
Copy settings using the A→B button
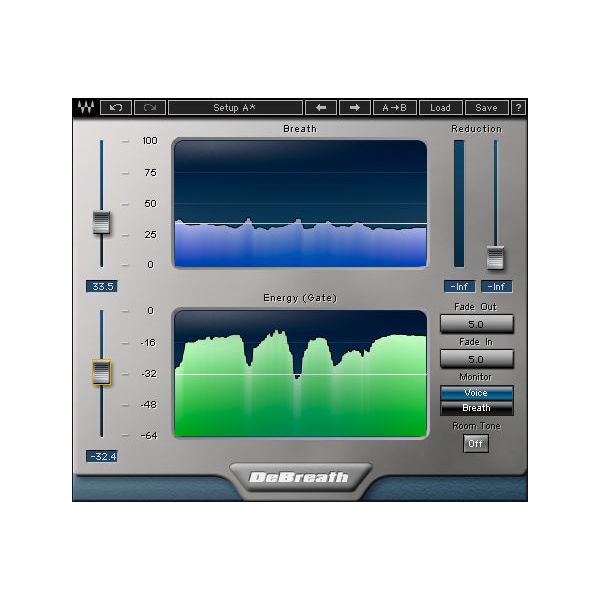click(x=394, y=107)
